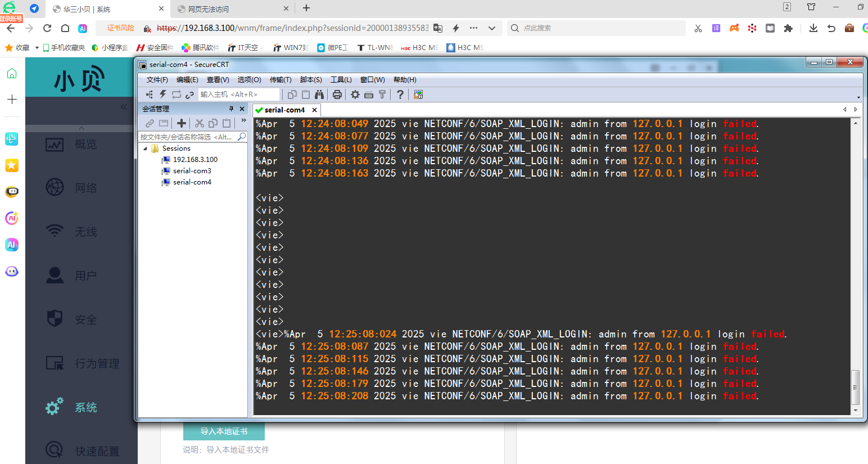Select the serial-com3 session in tree
The height and width of the screenshot is (464, 868).
(192, 171)
